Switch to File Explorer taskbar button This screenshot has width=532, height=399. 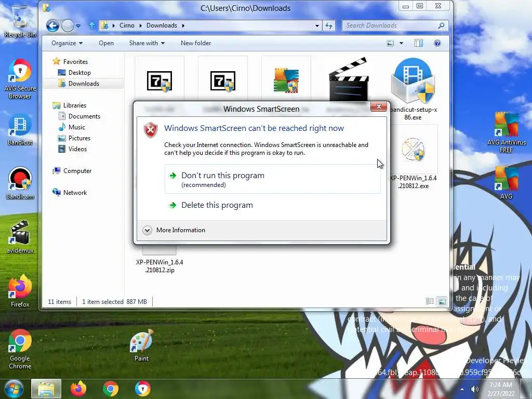[46, 389]
